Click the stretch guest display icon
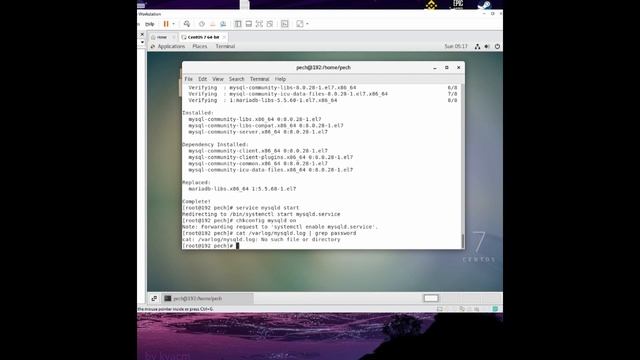The image size is (640, 360). 300,24
